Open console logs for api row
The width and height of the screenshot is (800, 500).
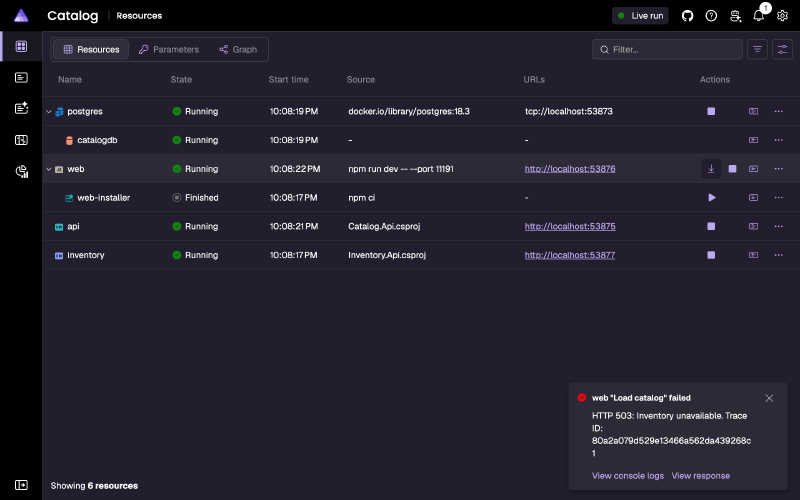point(753,226)
